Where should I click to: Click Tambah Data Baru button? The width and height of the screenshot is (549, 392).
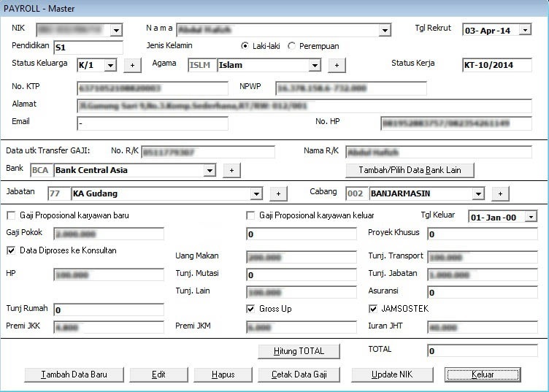[x=74, y=374]
